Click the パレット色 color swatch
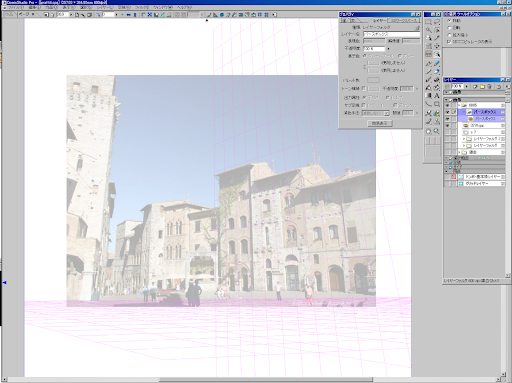 coord(373,80)
